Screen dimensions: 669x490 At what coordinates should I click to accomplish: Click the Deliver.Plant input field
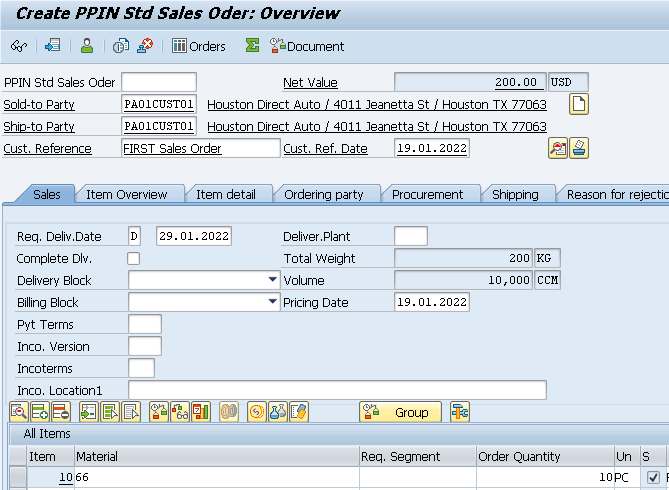(x=411, y=236)
